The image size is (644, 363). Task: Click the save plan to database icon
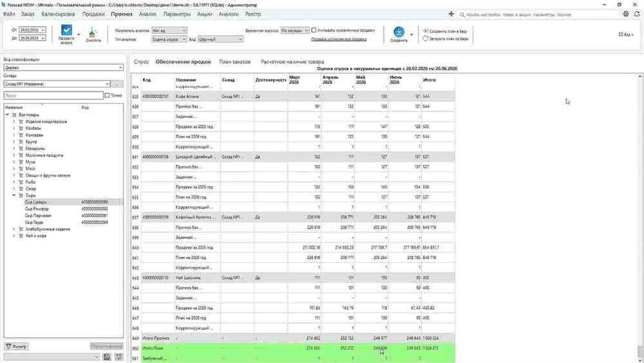pyautogui.click(x=426, y=31)
